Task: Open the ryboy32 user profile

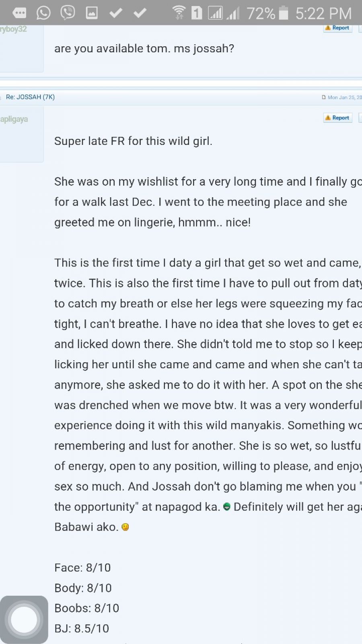Action: (13, 29)
